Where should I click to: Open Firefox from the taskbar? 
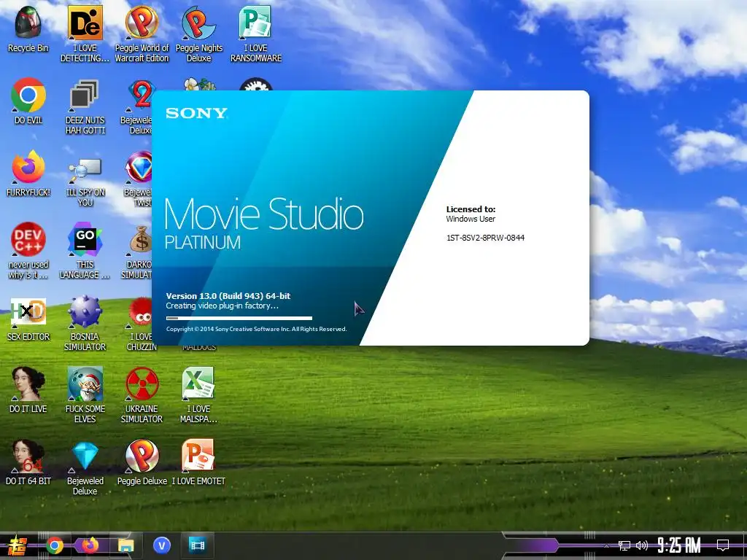pyautogui.click(x=90, y=545)
